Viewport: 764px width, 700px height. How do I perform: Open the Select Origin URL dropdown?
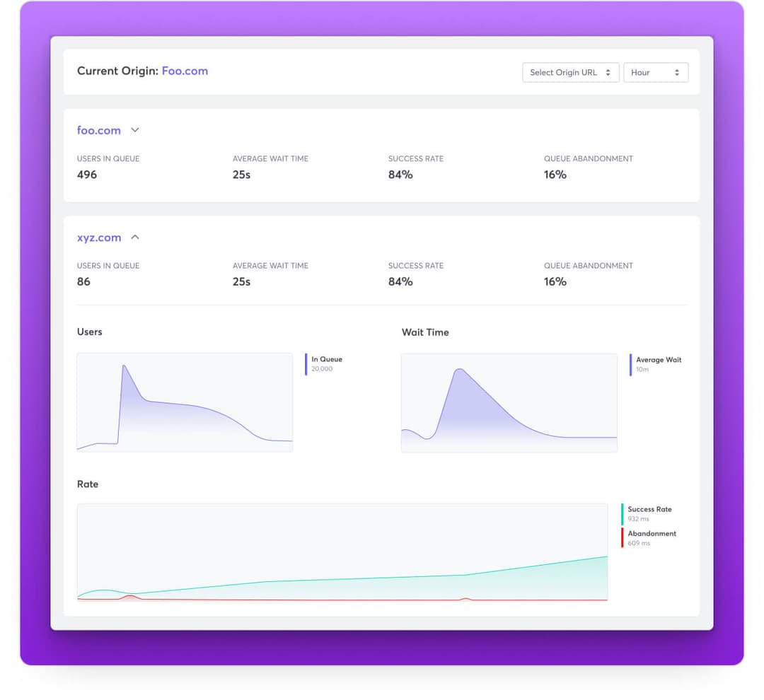pyautogui.click(x=571, y=73)
